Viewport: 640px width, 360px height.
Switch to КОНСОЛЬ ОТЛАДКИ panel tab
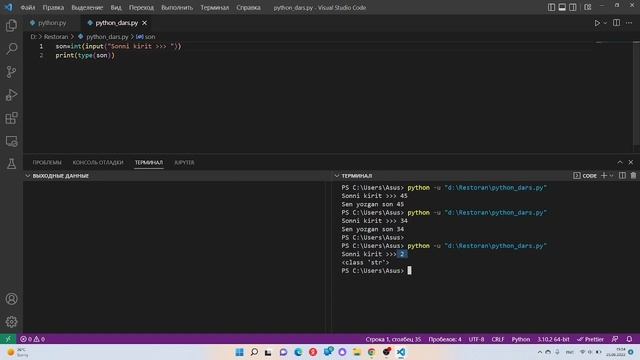coord(98,162)
